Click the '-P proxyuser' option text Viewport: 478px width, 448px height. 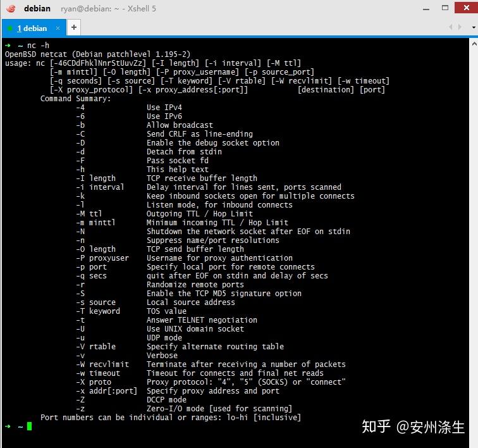click(102, 258)
